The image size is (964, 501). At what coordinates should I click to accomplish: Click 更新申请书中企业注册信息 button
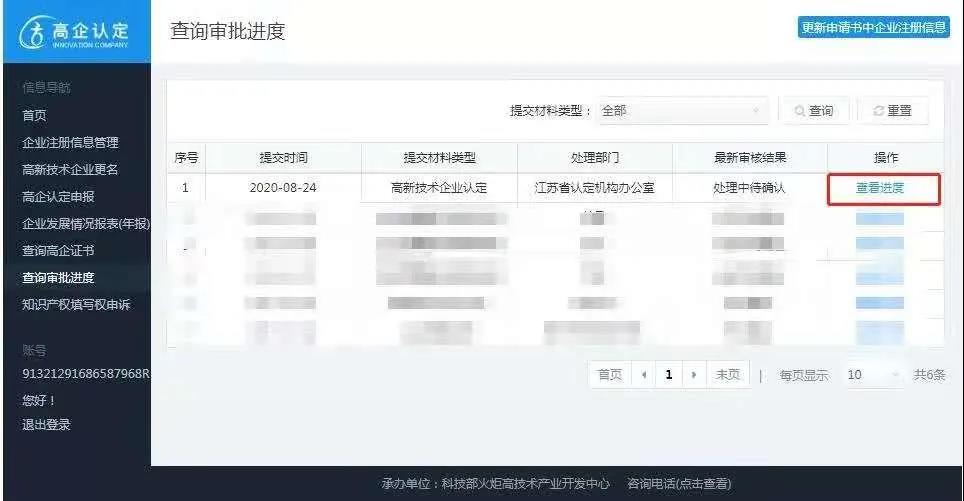[x=873, y=28]
